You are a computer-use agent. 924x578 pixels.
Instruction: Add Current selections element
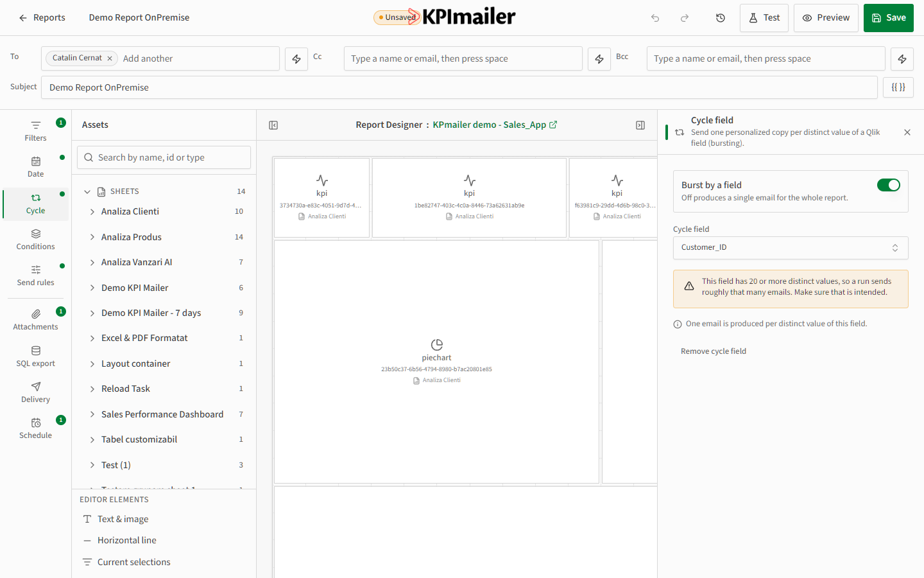tap(164, 562)
